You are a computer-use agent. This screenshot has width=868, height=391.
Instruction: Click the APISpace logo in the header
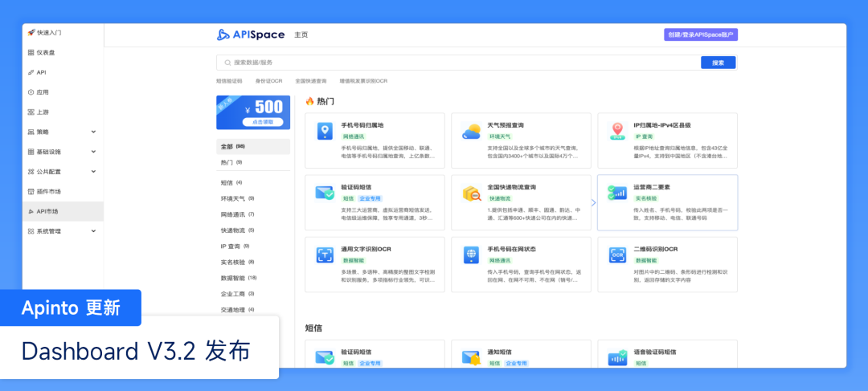(x=251, y=35)
